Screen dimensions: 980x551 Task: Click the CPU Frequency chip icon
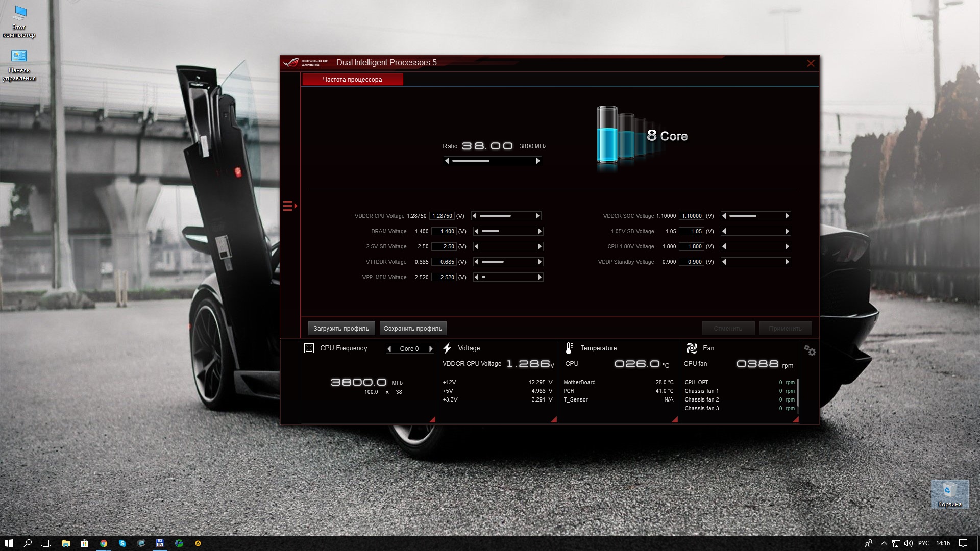point(309,348)
